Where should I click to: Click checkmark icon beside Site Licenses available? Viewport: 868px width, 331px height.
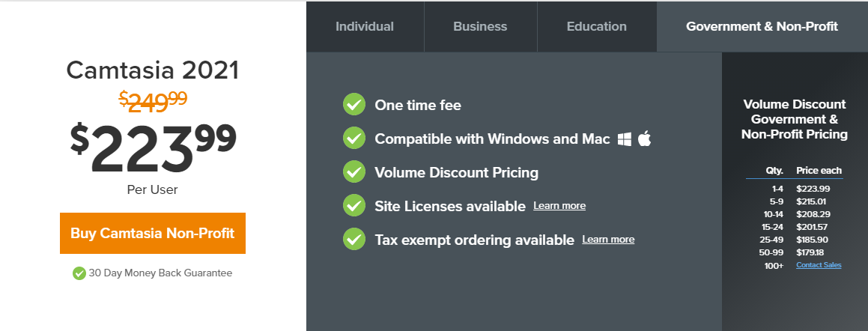[353, 206]
